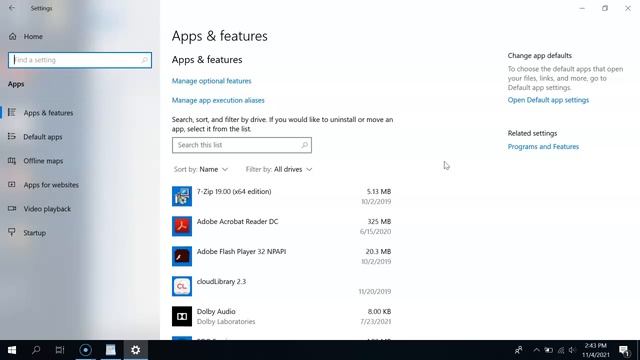640x360 pixels.
Task: Click the Default apps sidebar icon
Action: click(12, 136)
